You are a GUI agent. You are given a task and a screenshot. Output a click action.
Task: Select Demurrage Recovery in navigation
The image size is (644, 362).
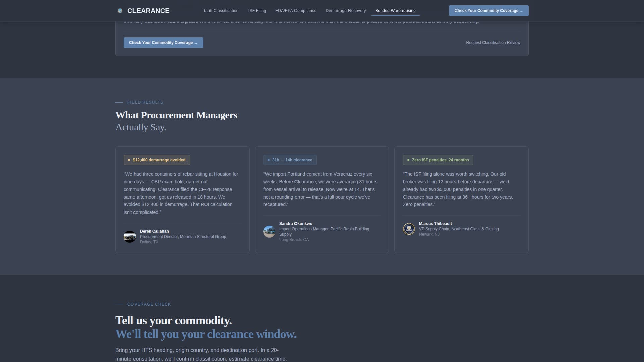345,11
